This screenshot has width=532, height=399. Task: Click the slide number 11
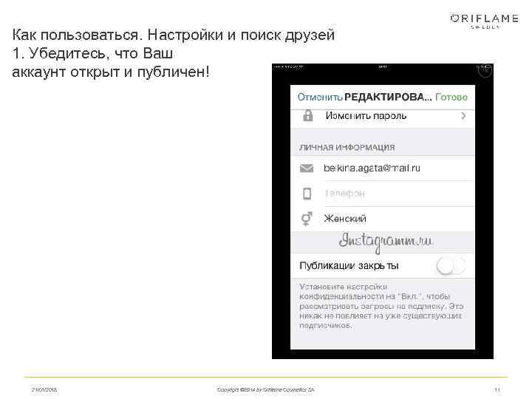tap(497, 390)
